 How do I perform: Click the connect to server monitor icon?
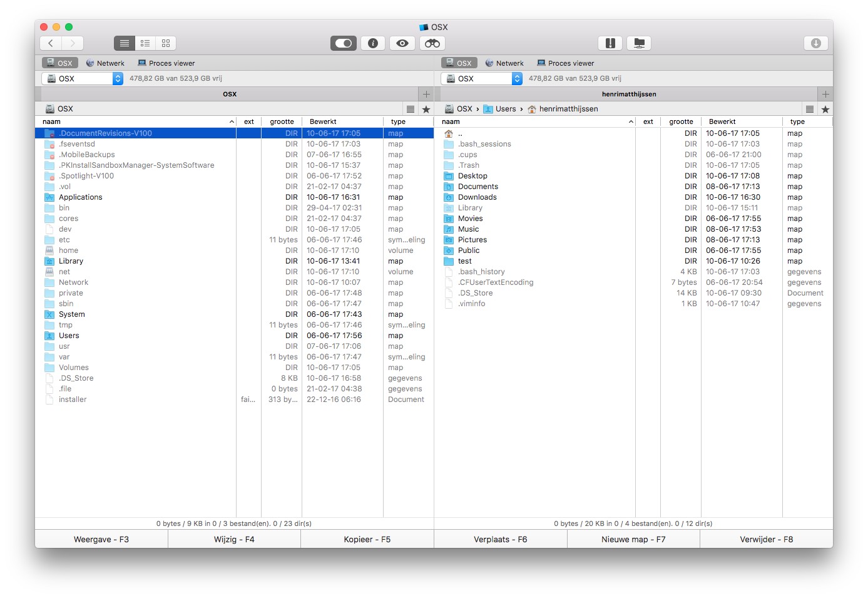(639, 43)
